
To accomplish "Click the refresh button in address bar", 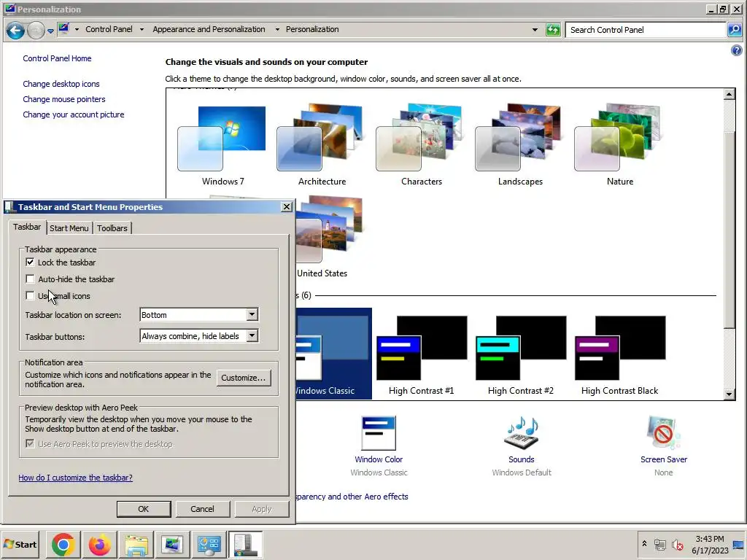I will [553, 30].
